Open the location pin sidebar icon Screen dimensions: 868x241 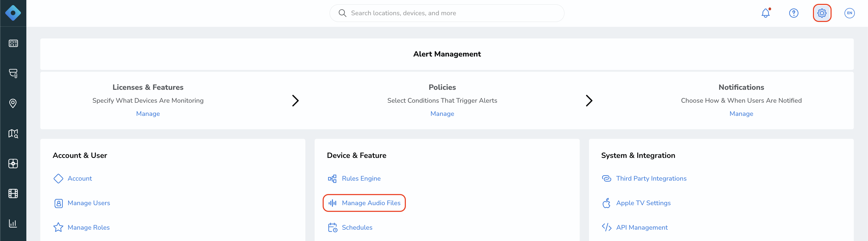[x=13, y=103]
